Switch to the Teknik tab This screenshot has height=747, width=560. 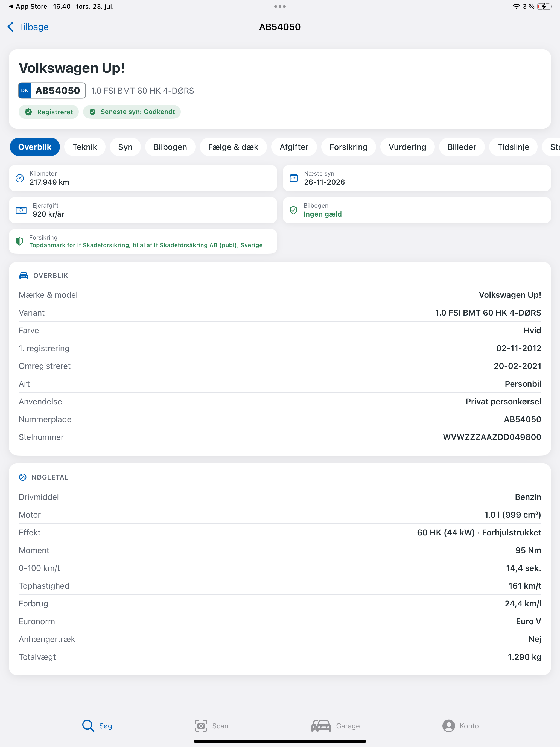(85, 147)
